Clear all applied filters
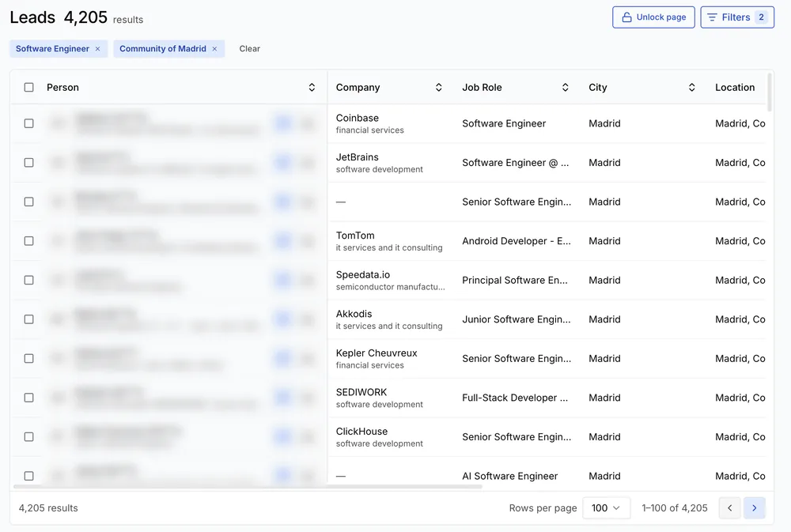Image resolution: width=791 pixels, height=532 pixels. pos(250,49)
